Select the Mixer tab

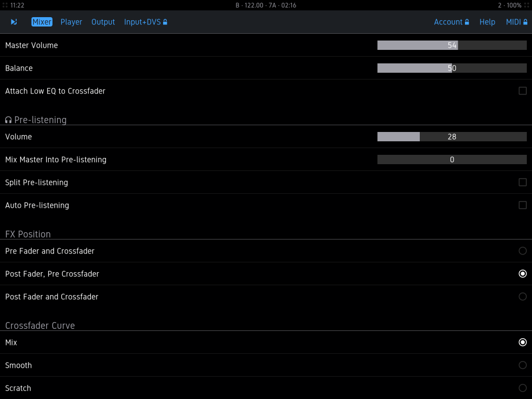42,22
